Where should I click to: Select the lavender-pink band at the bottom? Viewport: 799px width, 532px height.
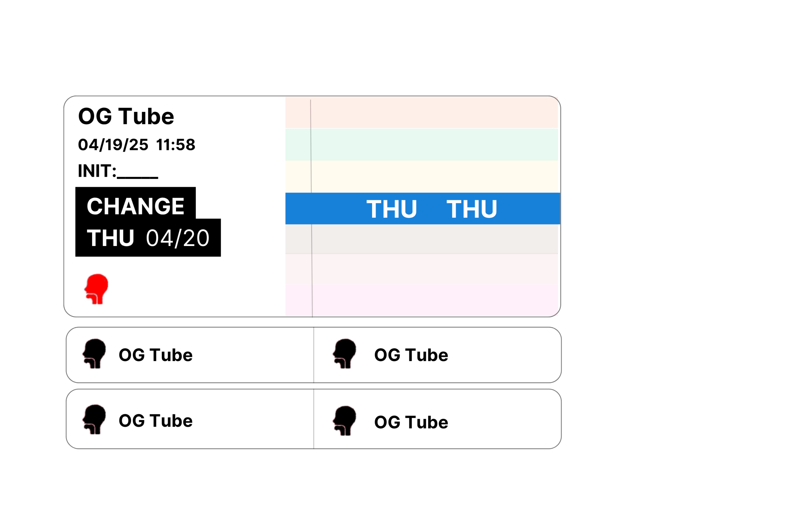(421, 300)
